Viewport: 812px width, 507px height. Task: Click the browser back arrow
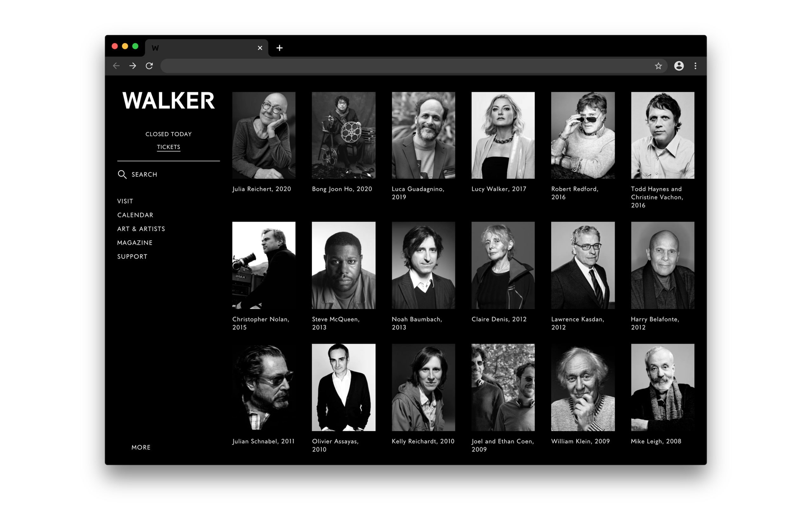point(116,66)
